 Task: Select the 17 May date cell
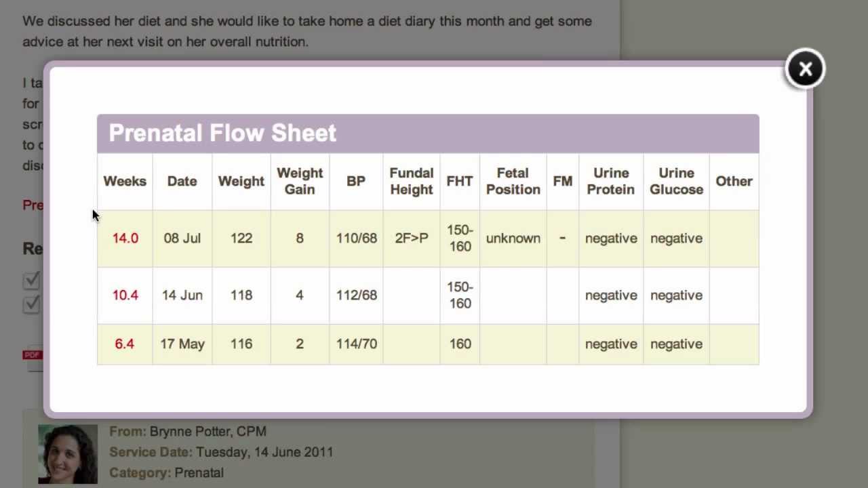[182, 344]
